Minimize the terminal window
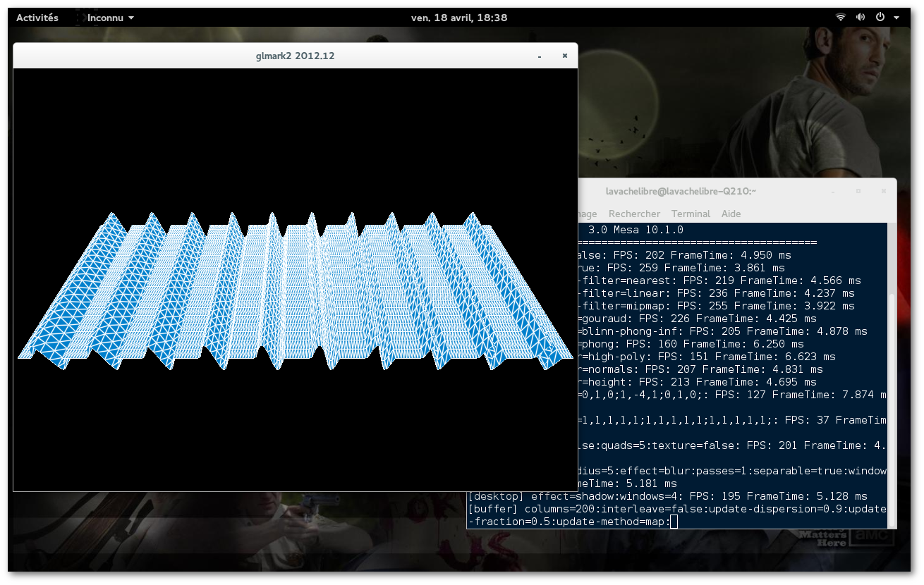 [x=834, y=191]
